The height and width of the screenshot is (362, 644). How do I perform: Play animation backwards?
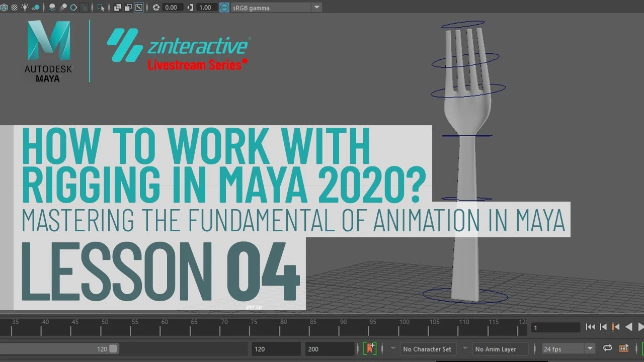click(x=628, y=327)
